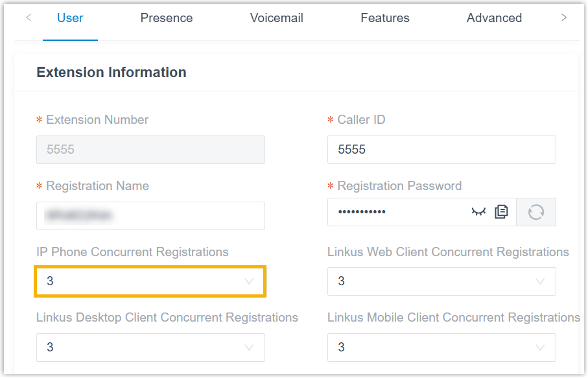
Task: Regenerate the registration password
Action: pyautogui.click(x=536, y=212)
